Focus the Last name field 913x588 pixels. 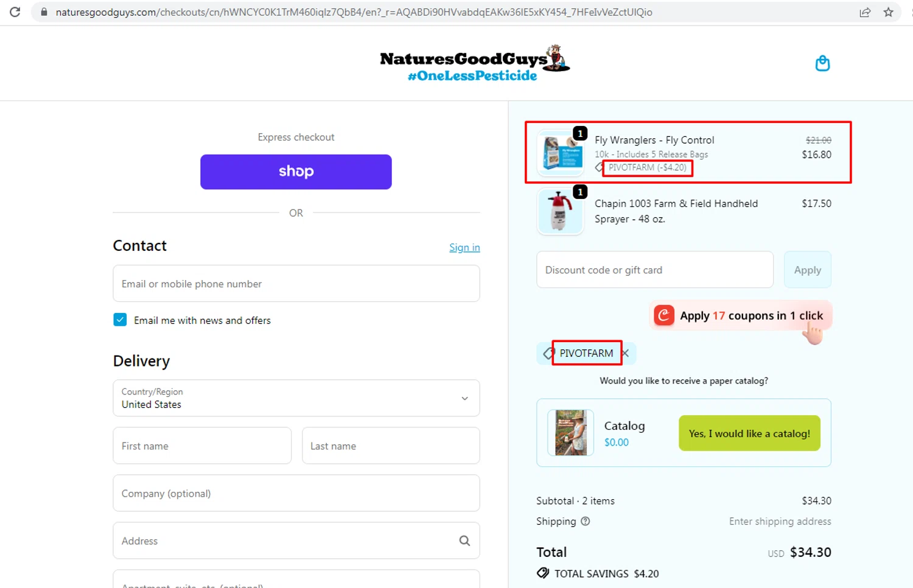(x=391, y=446)
